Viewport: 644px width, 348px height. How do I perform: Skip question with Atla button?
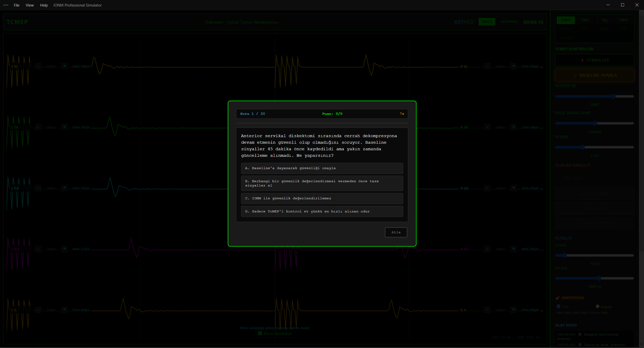tap(396, 232)
